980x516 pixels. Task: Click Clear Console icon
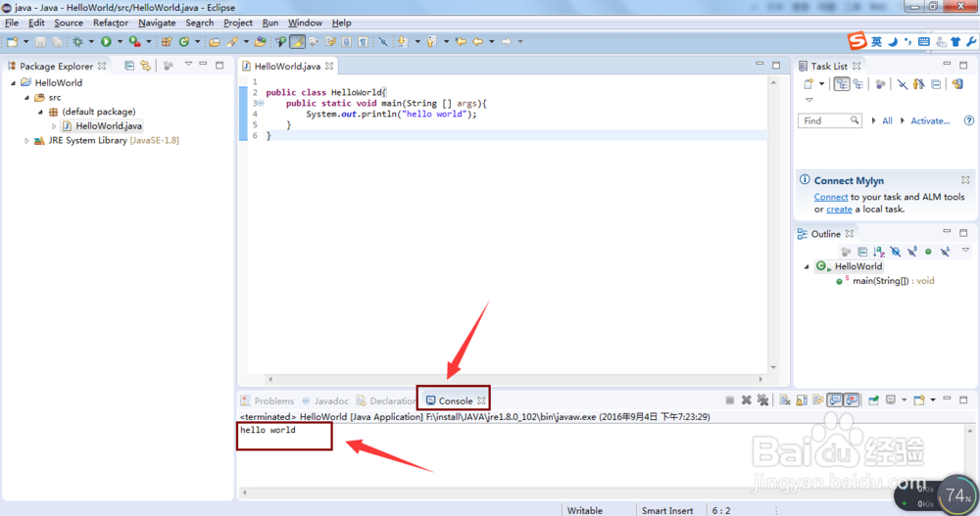(785, 400)
